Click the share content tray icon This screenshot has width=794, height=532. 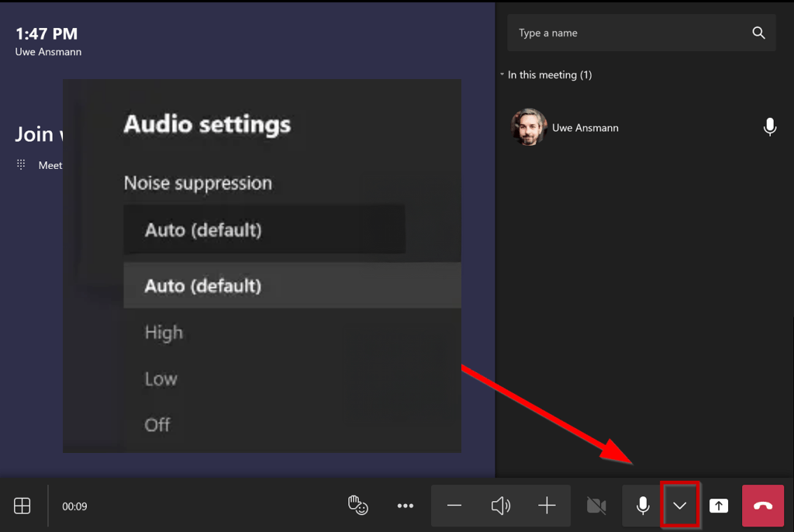[719, 506]
